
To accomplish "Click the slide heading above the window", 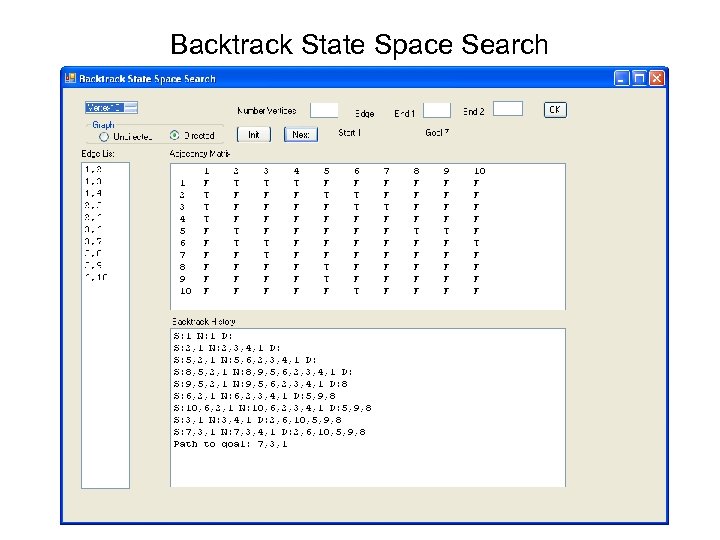I will point(359,45).
